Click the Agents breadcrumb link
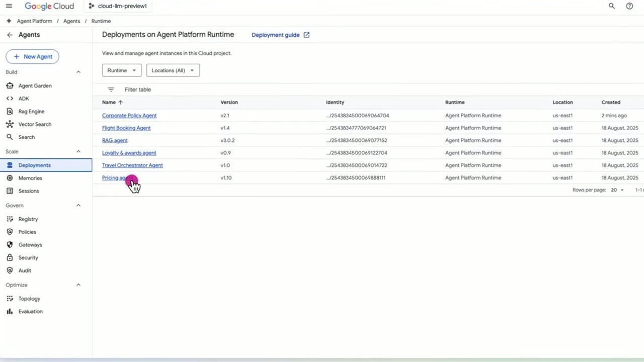644x362 pixels. pos(71,21)
